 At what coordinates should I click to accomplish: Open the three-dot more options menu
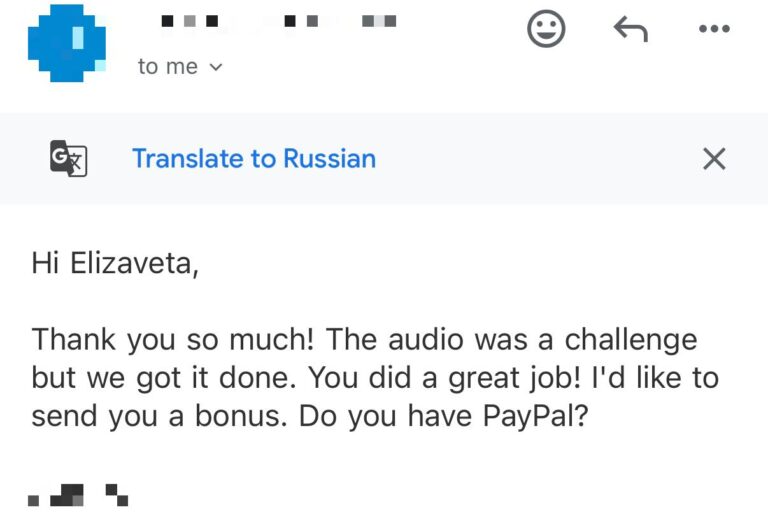tap(715, 29)
